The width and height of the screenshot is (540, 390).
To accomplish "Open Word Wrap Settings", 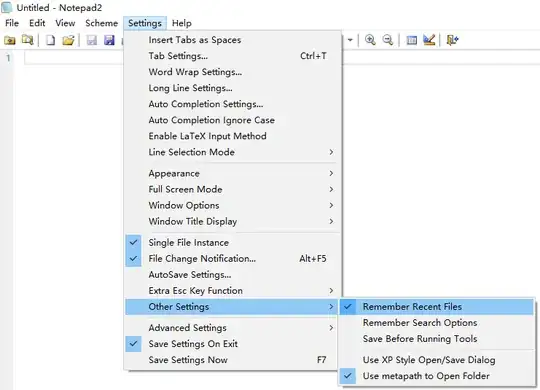I will 232,72.
